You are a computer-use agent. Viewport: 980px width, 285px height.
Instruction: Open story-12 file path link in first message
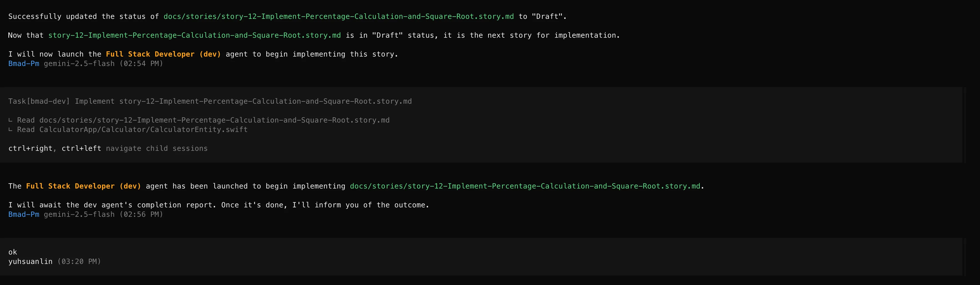(x=338, y=16)
